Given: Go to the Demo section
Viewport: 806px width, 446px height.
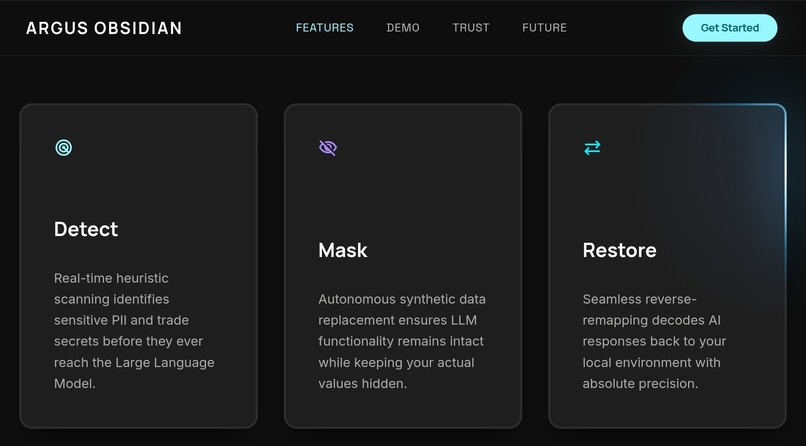Looking at the screenshot, I should 403,28.
